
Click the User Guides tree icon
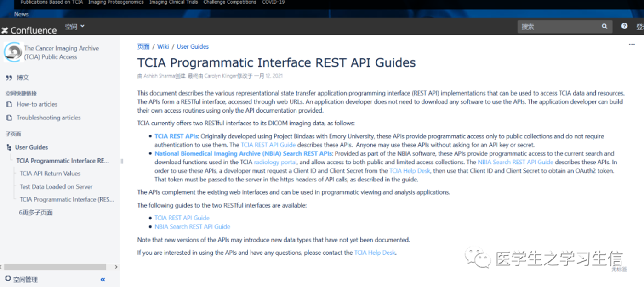(9, 147)
